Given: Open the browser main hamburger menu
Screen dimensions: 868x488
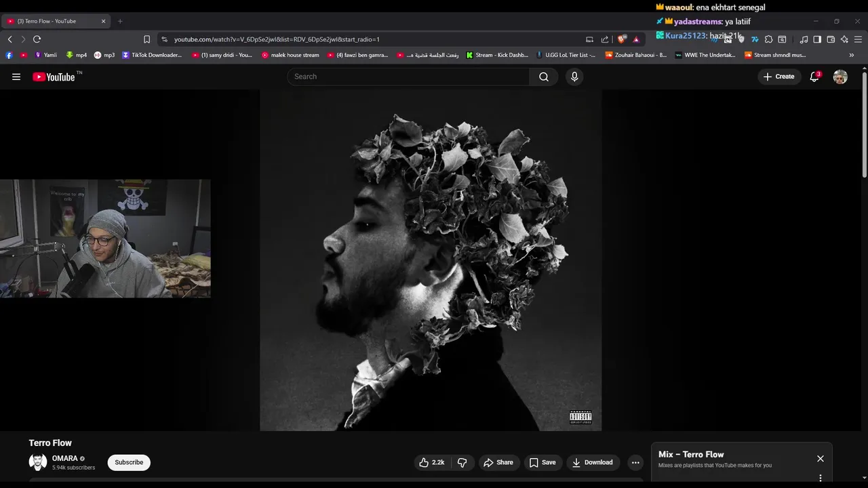Looking at the screenshot, I should tap(859, 39).
